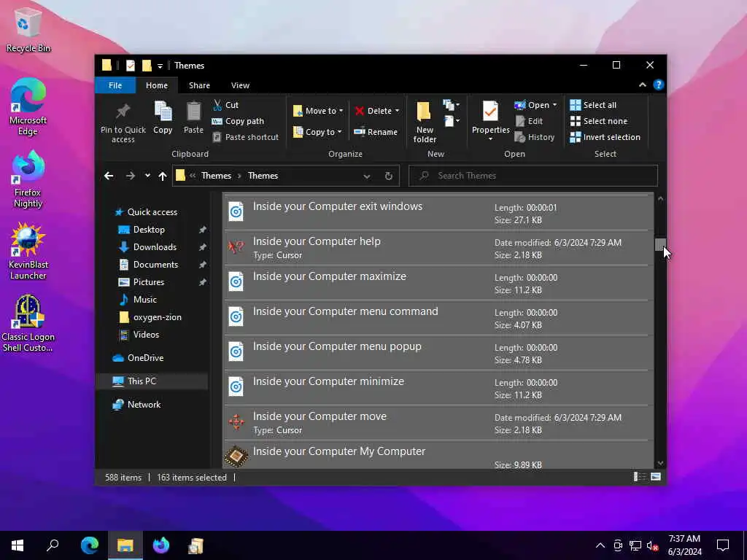Click Paste shortcut in the ribbon

[x=245, y=137]
